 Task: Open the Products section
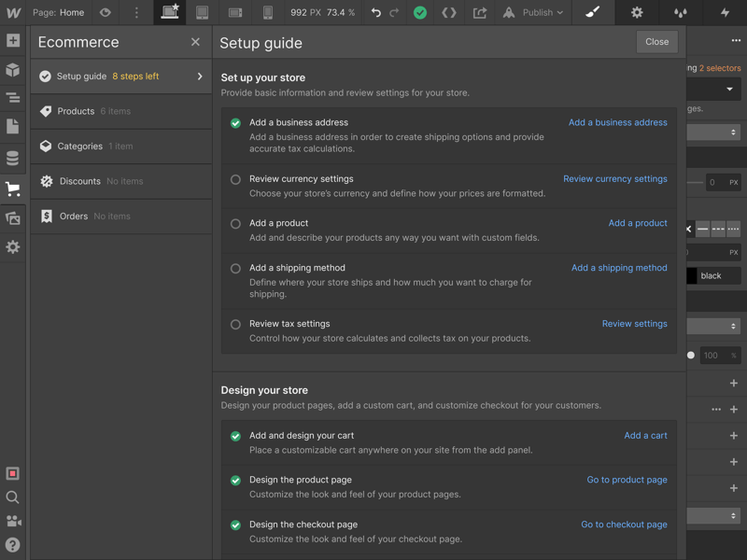76,111
